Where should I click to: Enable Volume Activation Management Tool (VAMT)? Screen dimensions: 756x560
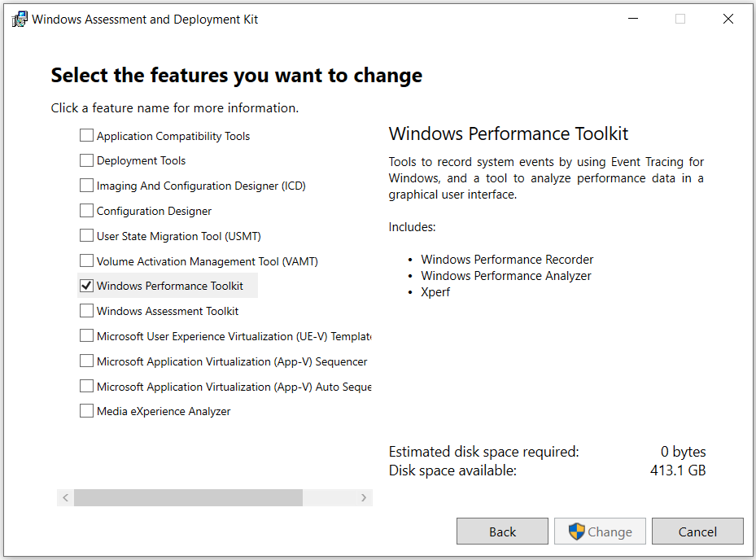[86, 261]
